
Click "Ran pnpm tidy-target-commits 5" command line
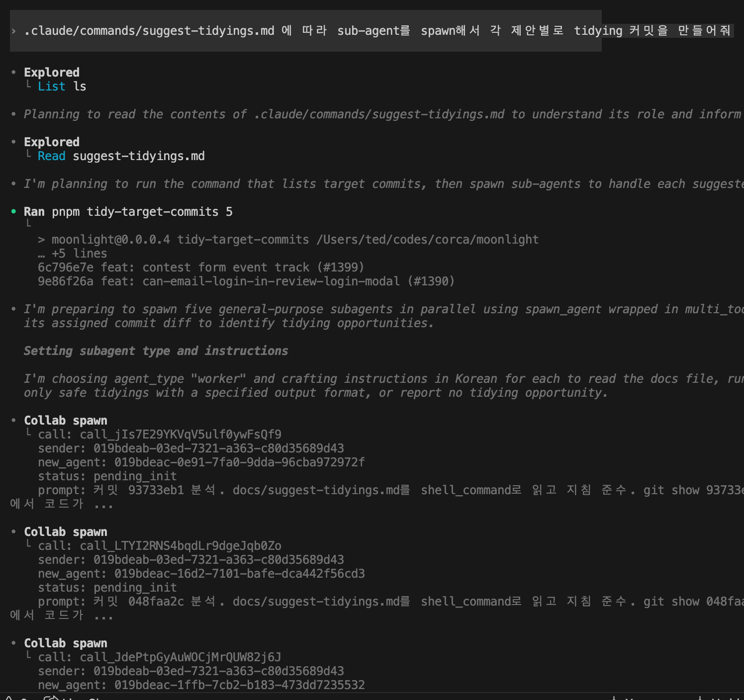point(128,212)
